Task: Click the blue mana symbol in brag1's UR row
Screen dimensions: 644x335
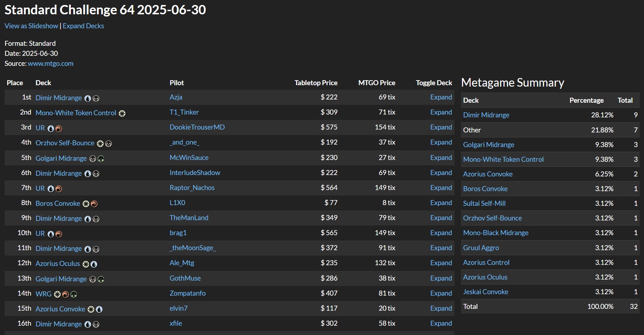Action: [51, 234]
